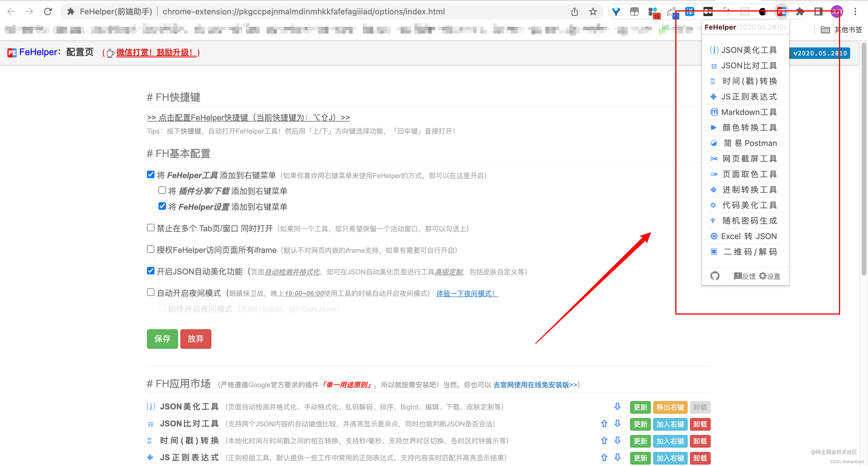This screenshot has height=466, width=868.
Task: Enable 禁止在多个Tab页/窗口同时打开 checkbox
Action: (151, 228)
